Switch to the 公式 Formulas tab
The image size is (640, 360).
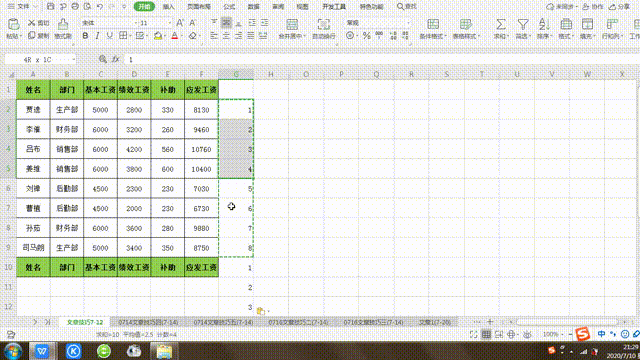pyautogui.click(x=229, y=7)
